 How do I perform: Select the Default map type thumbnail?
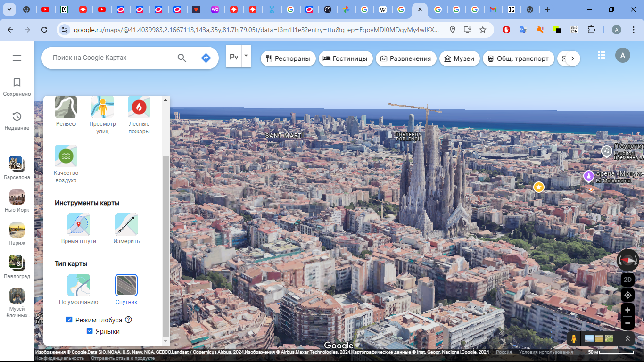point(79,286)
